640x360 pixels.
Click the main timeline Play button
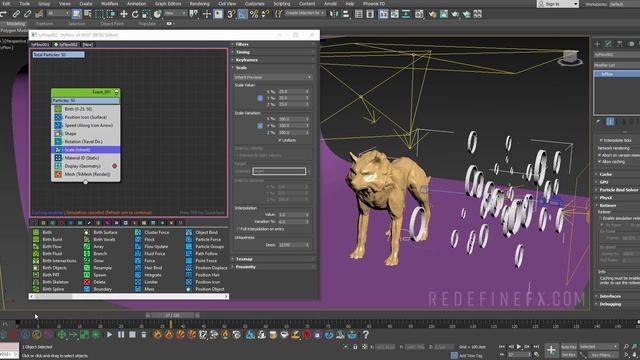point(519,347)
